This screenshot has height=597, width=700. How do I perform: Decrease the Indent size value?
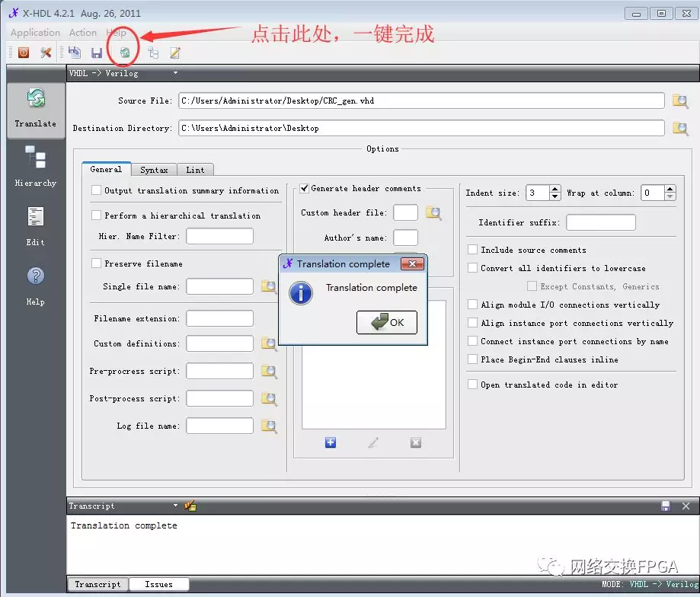tap(555, 196)
